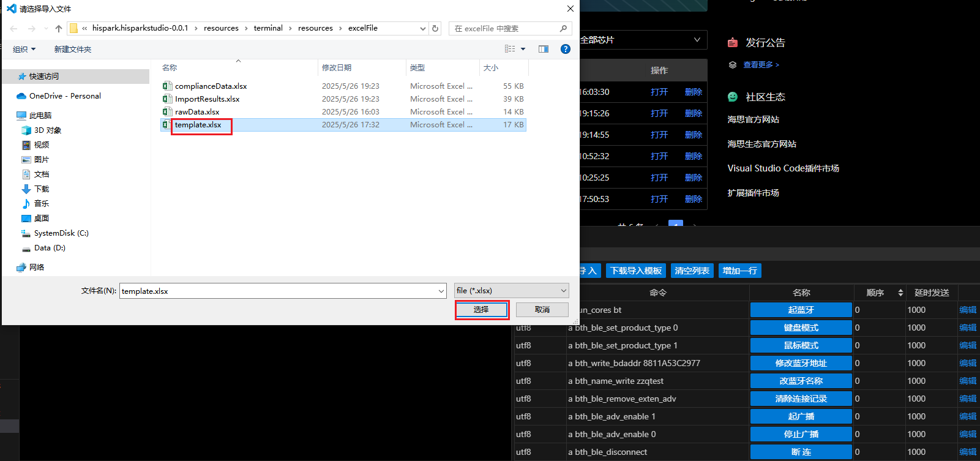
Task: Open the 组织 menu
Action: coord(24,50)
